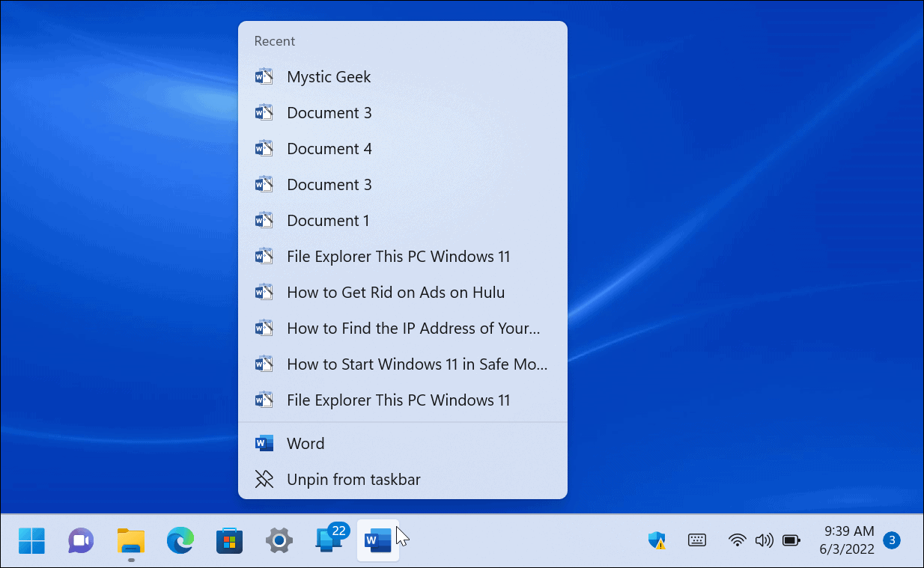Image resolution: width=924 pixels, height=568 pixels.
Task: Open the Microsoft Store
Action: click(229, 540)
